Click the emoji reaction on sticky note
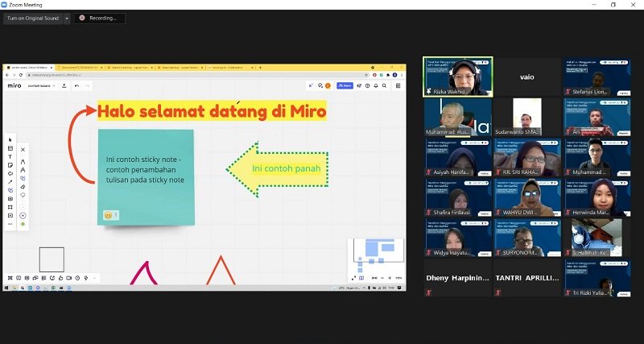Image resolution: width=644 pixels, height=344 pixels. [x=111, y=215]
